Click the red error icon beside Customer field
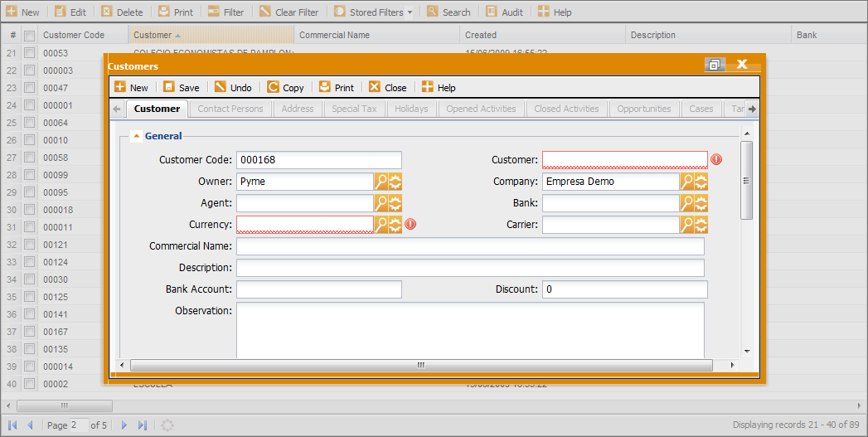Image resolution: width=868 pixels, height=437 pixels. click(716, 159)
